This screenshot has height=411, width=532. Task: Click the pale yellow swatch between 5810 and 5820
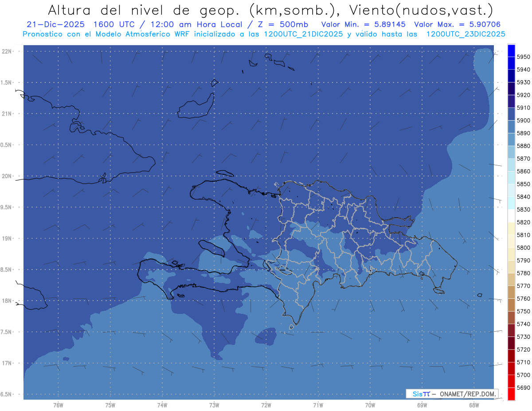(511, 228)
